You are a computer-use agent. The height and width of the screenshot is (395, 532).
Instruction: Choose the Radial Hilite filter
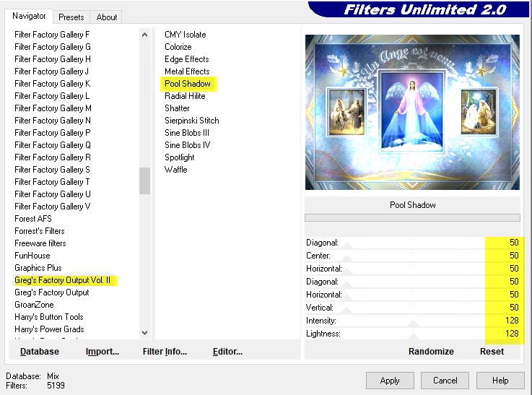click(185, 96)
